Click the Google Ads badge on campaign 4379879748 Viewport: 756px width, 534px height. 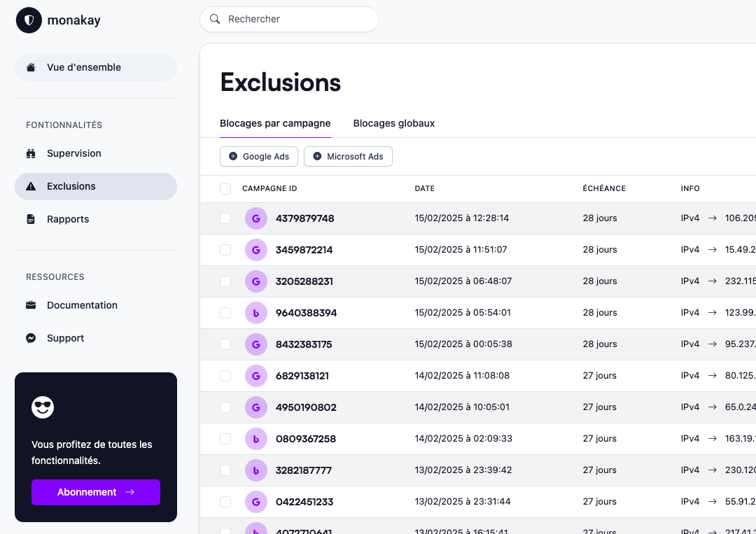tap(256, 218)
